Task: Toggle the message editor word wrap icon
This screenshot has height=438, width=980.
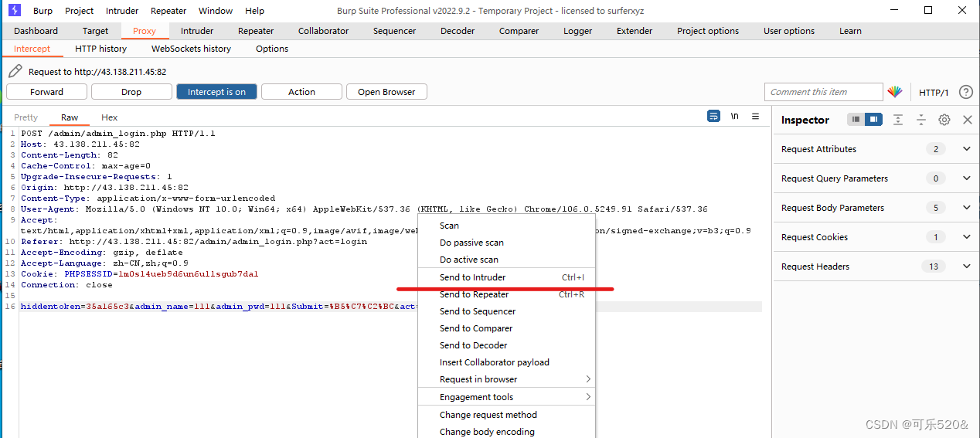Action: [714, 117]
